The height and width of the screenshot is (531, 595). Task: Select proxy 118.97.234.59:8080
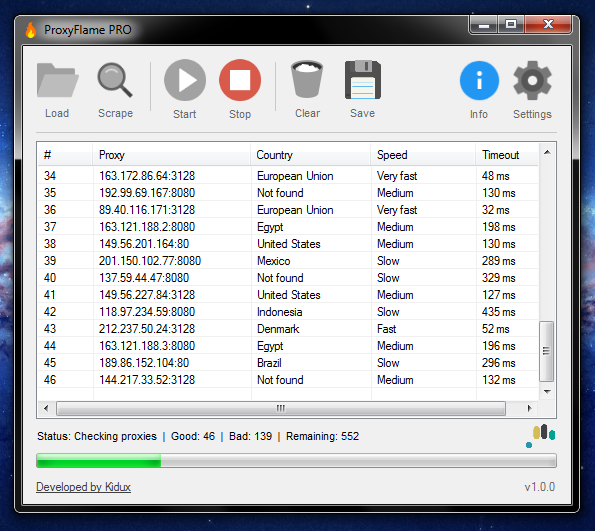[x=147, y=312]
